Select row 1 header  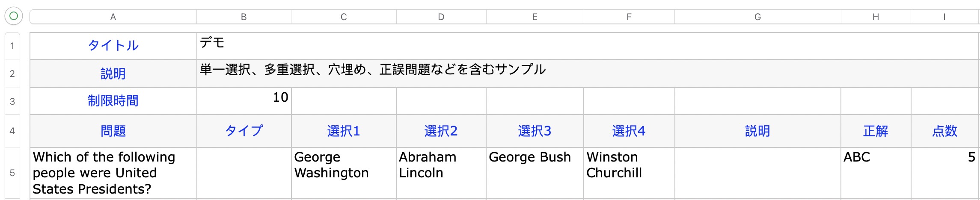click(x=12, y=46)
